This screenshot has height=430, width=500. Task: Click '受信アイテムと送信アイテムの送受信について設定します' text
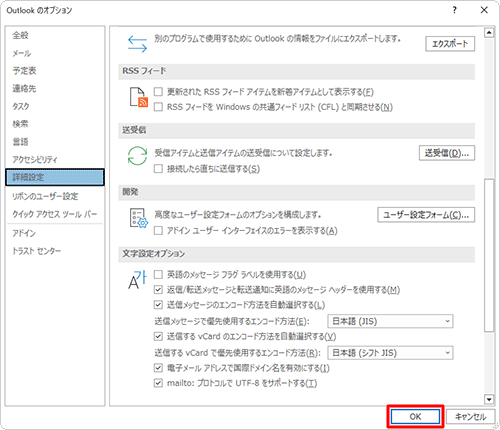243,153
